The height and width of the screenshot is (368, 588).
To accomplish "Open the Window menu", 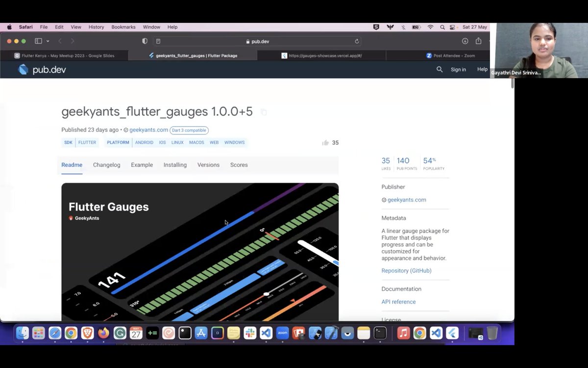I will click(151, 27).
